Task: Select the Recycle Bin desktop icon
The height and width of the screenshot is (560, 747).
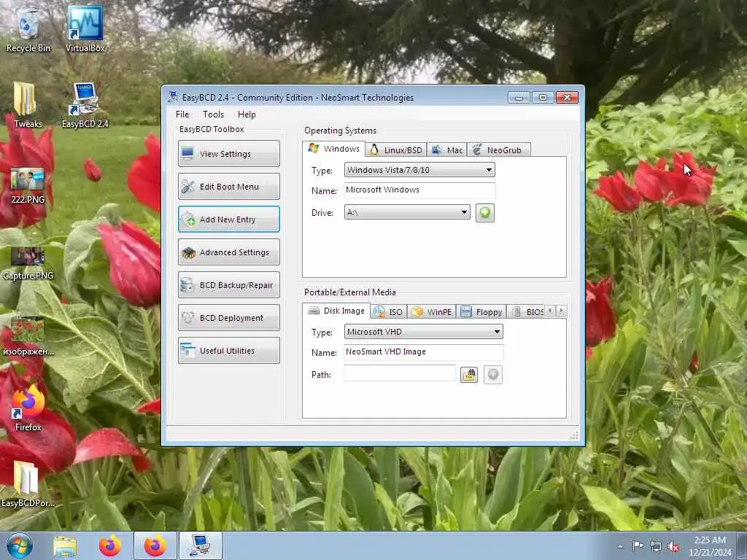Action: click(28, 29)
